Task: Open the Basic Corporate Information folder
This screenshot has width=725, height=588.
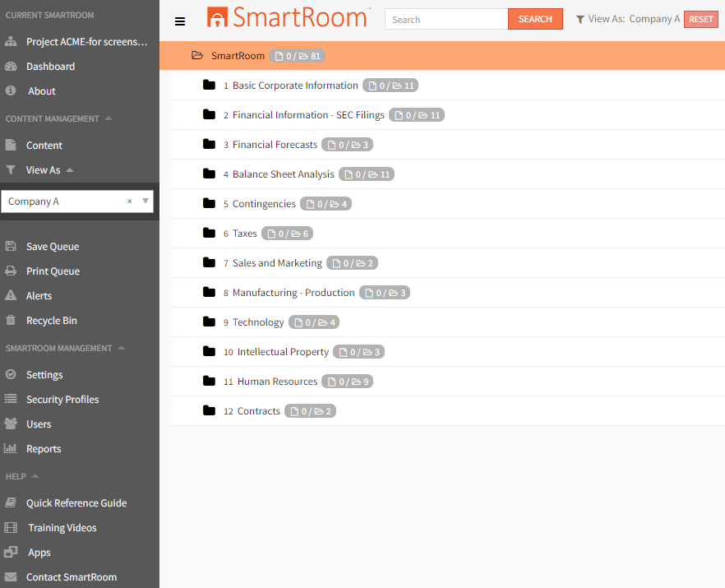Action: click(x=295, y=86)
